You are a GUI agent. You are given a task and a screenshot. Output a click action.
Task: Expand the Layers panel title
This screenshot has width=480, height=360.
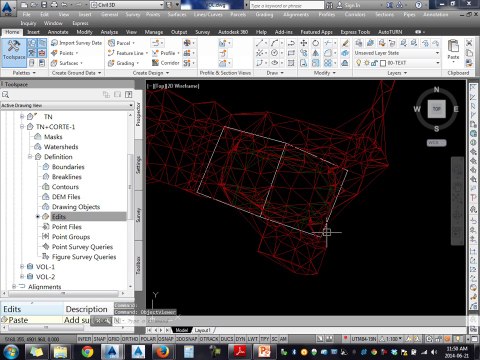397,73
